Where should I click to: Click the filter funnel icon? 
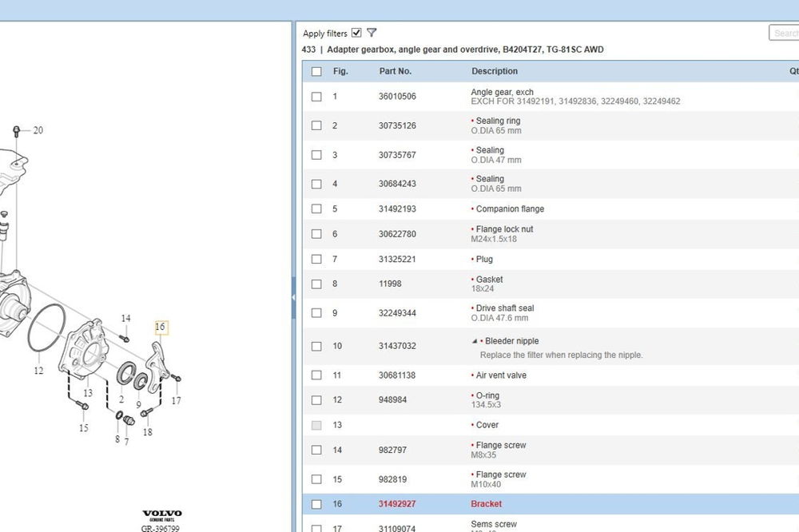click(x=372, y=33)
